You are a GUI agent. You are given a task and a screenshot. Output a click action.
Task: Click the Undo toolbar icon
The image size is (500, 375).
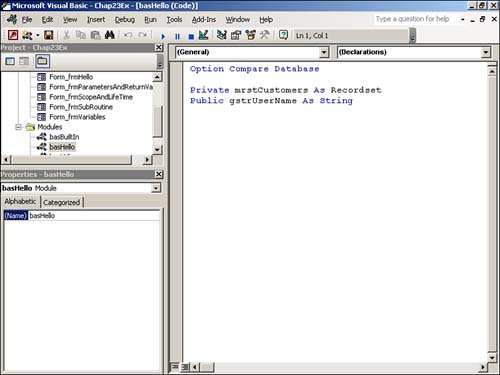click(x=128, y=35)
